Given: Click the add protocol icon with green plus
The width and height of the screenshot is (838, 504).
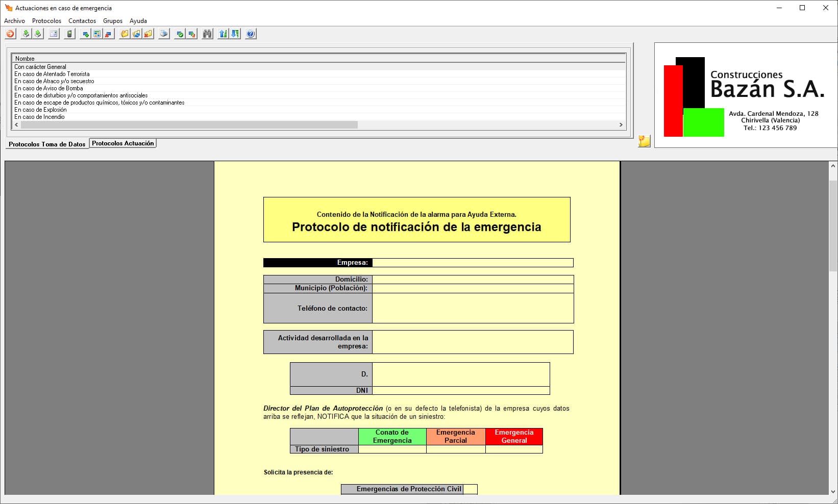Looking at the screenshot, I should [86, 34].
